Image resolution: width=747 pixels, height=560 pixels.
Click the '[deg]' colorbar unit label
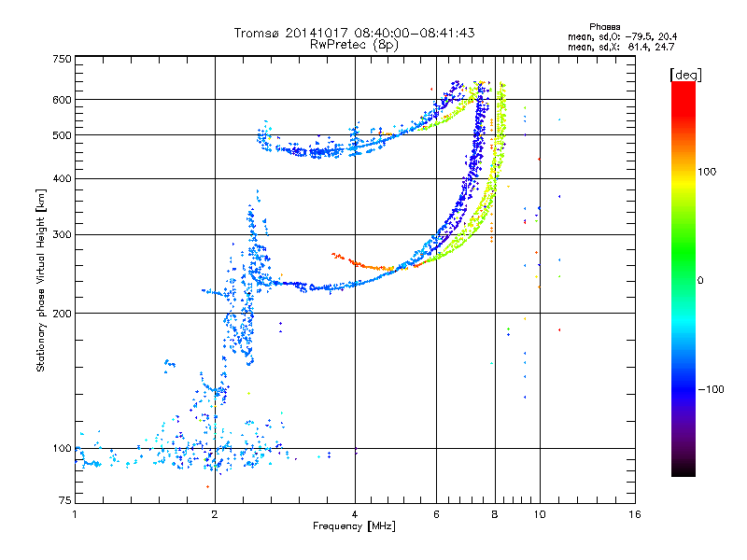685,75
